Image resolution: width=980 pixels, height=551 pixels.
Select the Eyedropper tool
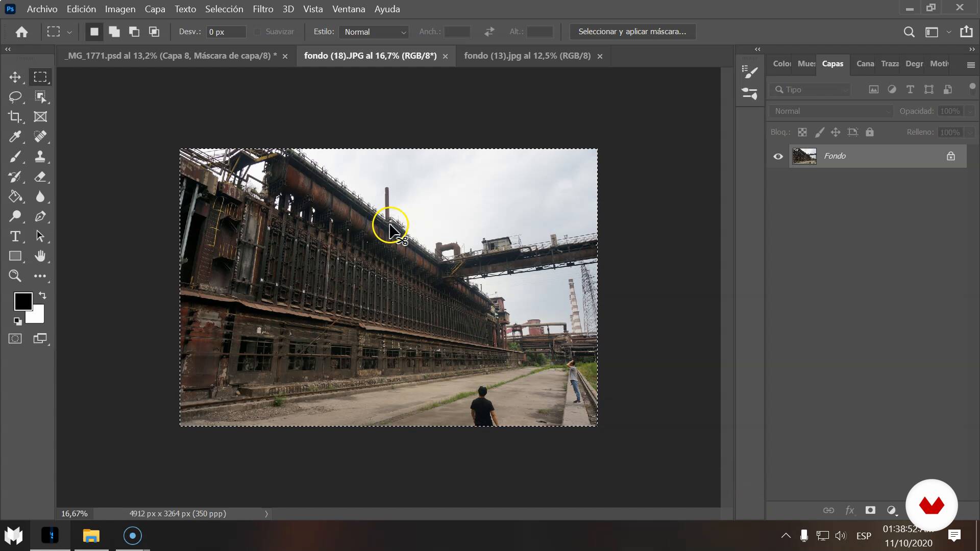(15, 137)
